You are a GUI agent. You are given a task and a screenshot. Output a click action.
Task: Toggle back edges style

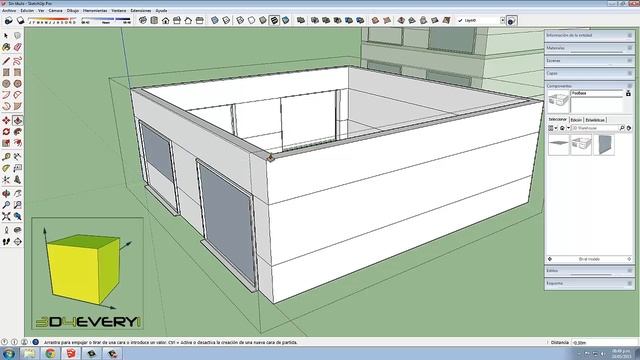pos(226,20)
